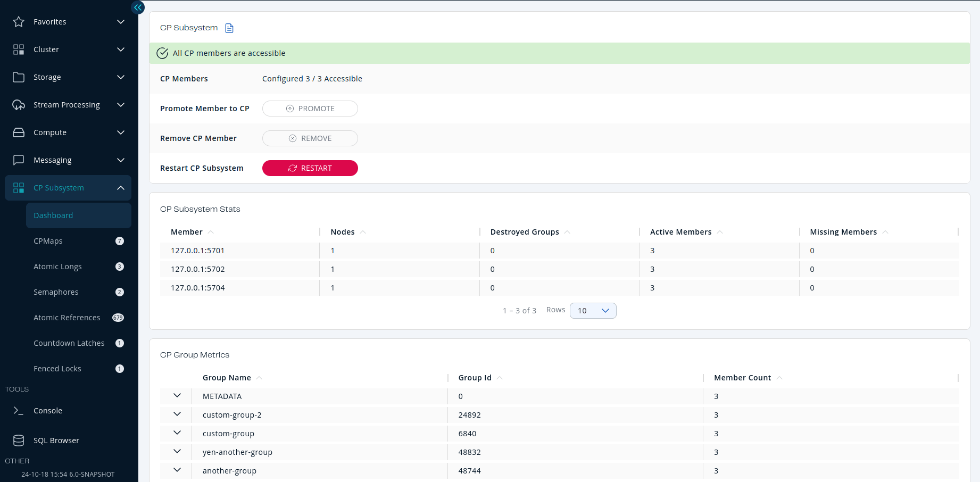Click the Storage folder icon
Viewport: 980px width, 482px height.
[x=19, y=77]
